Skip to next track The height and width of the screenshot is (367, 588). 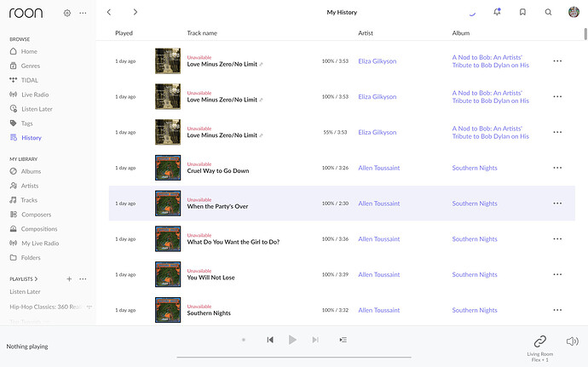click(x=315, y=340)
